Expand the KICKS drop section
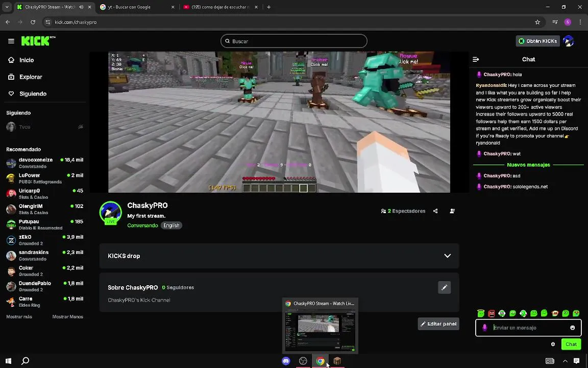The height and width of the screenshot is (368, 588). point(279,256)
